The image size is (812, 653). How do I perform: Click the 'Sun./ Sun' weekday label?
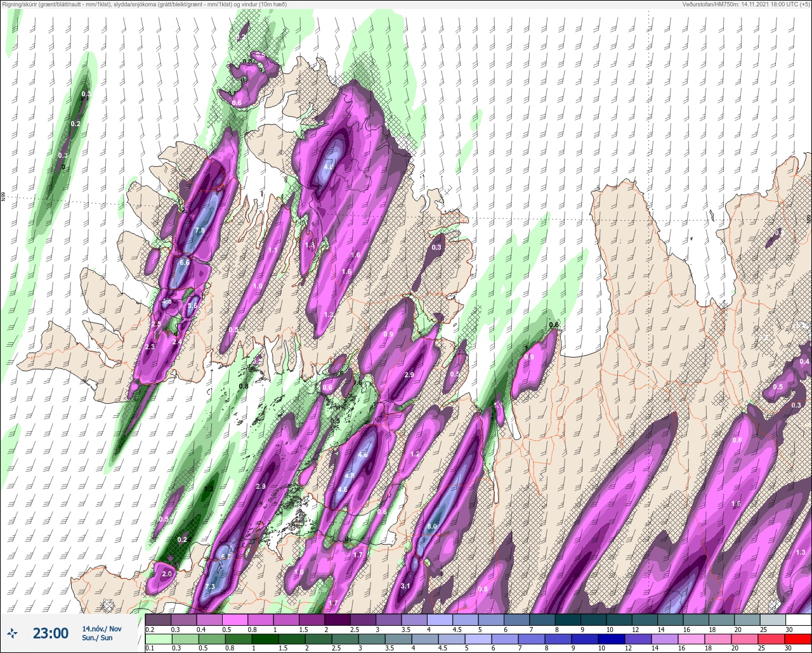tap(97, 638)
